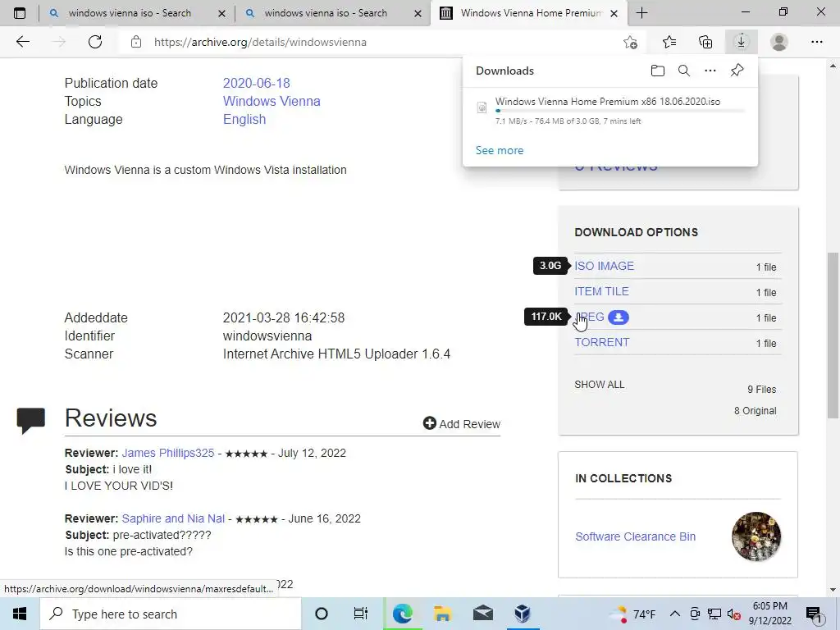This screenshot has width=840, height=630.
Task: Open the 74°F weather widget
Action: click(634, 614)
